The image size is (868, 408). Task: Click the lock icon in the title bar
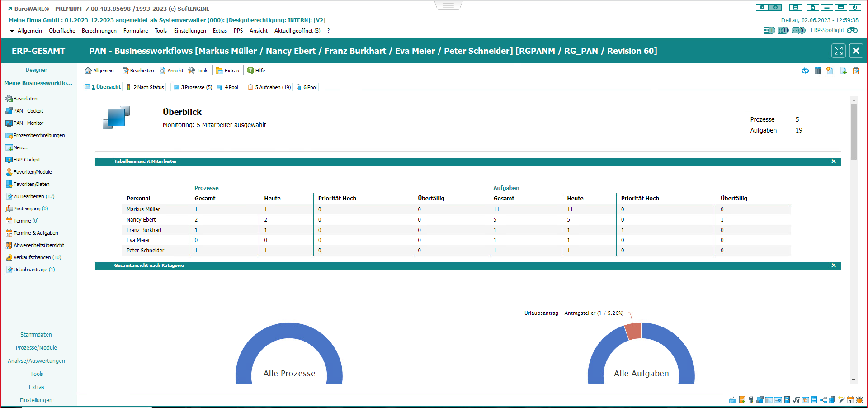click(x=812, y=8)
